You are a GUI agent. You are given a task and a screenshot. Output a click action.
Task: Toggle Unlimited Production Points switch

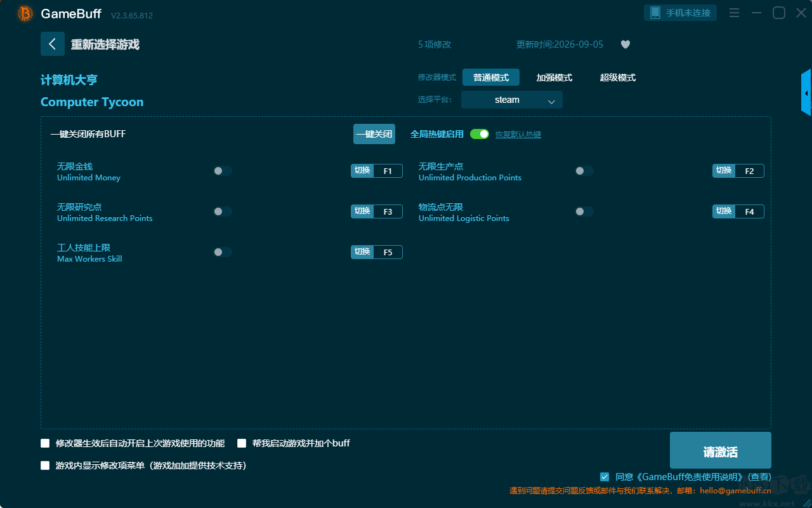584,171
